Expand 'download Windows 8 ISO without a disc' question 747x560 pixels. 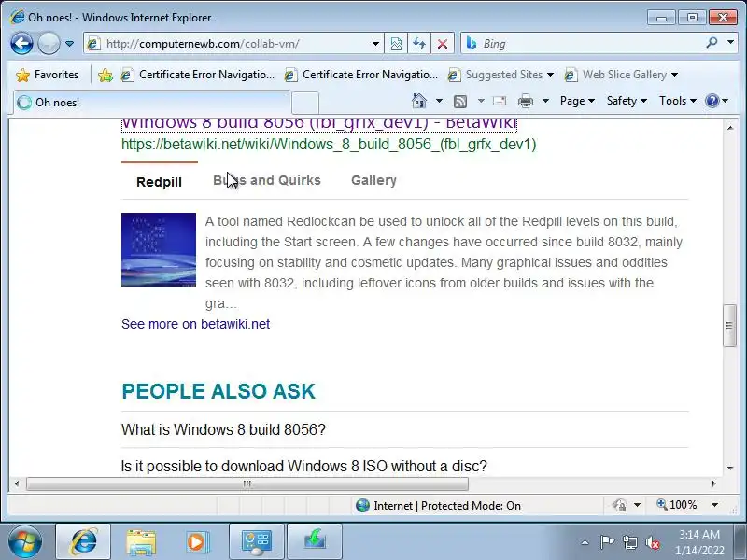[x=304, y=466]
